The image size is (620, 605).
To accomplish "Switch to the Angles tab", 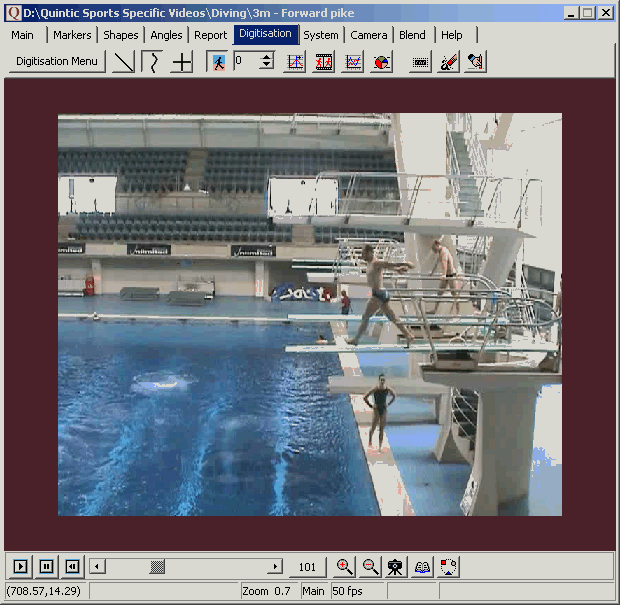I will click(166, 35).
